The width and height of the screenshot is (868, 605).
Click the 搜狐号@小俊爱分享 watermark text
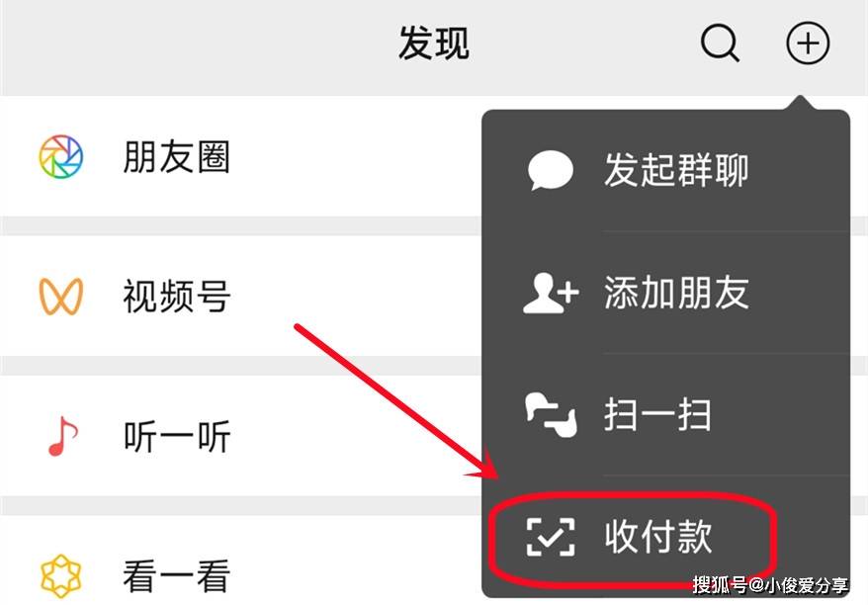point(770,585)
